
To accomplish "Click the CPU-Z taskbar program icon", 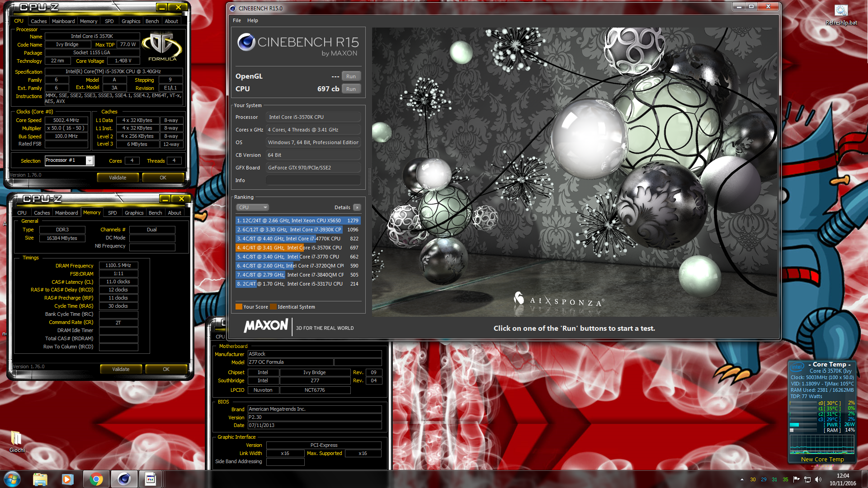I will click(x=151, y=479).
